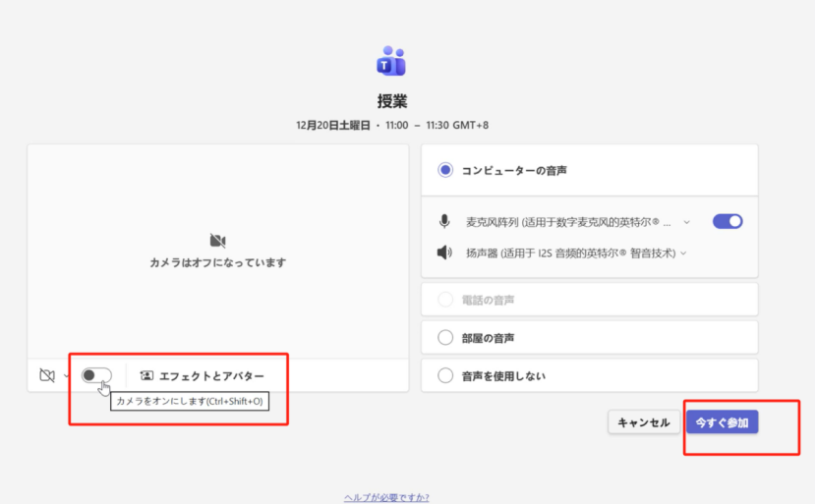Open エフェクトとアバター settings
816x504 pixels.
click(x=211, y=375)
